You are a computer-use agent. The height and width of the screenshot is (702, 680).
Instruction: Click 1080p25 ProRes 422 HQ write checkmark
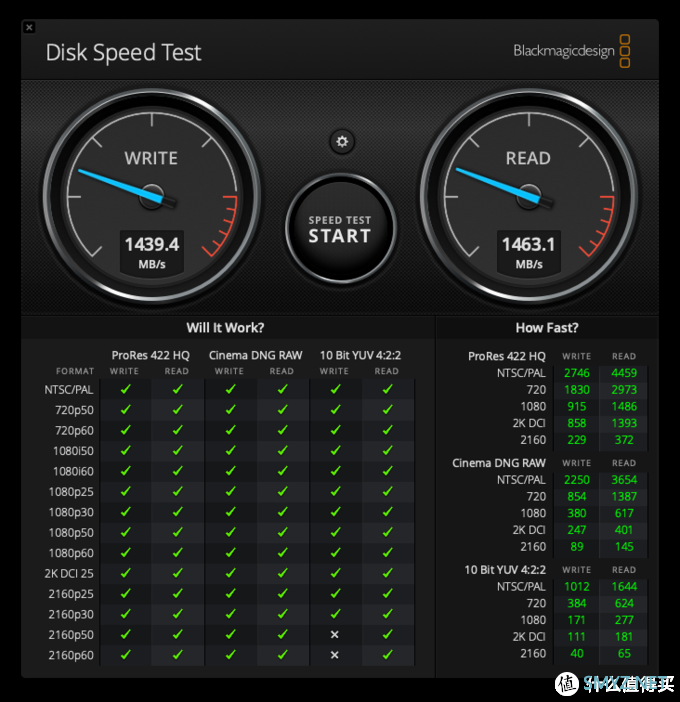coord(126,492)
